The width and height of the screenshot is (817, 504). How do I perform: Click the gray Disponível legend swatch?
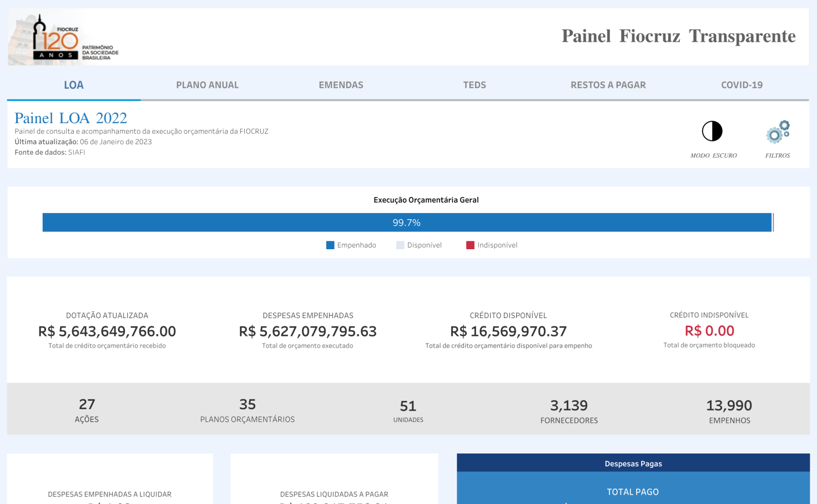point(400,245)
